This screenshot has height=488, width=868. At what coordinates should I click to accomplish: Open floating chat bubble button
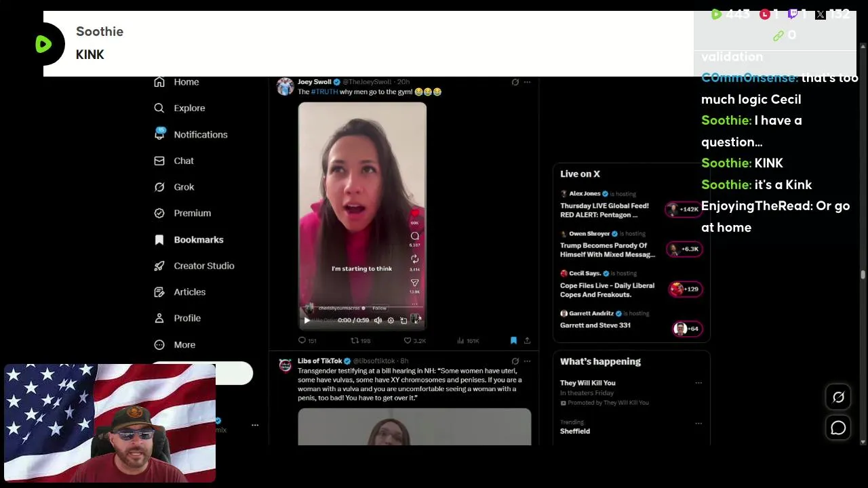838,428
